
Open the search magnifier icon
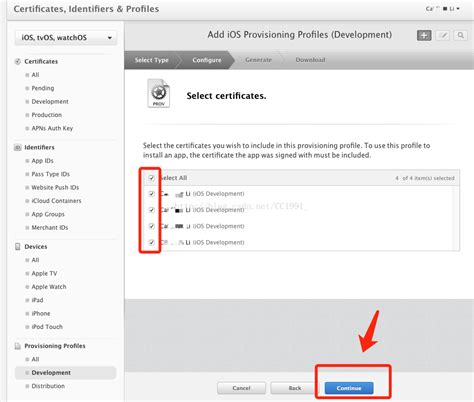[461, 35]
